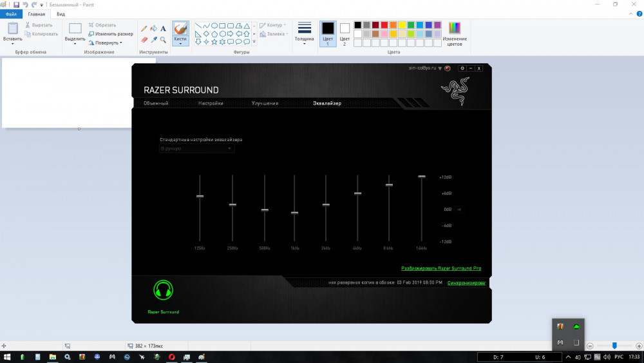Screen dimensions: 644x363
Task: Click zoom out minus button in Paint status bar
Action: pos(590,346)
